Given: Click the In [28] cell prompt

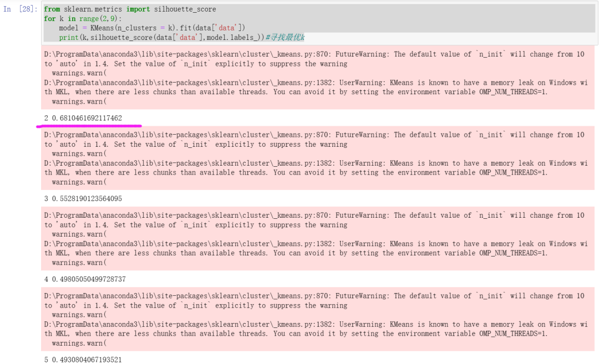Looking at the screenshot, I should point(21,9).
